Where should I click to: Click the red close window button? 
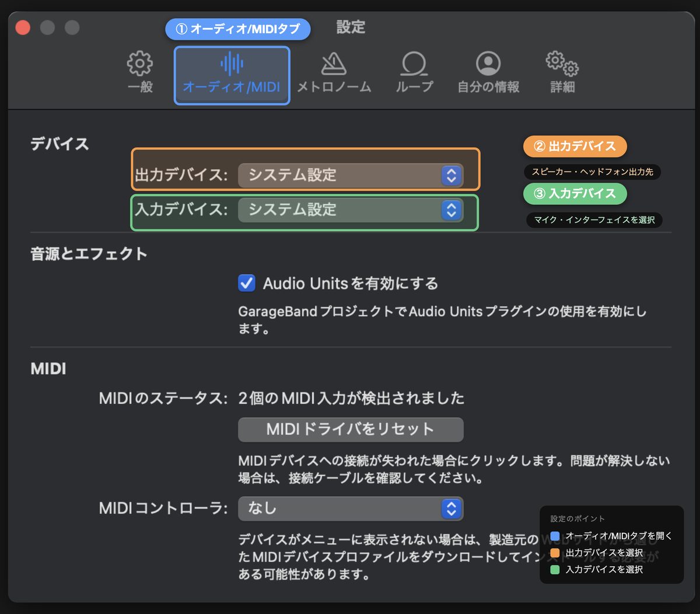23,27
